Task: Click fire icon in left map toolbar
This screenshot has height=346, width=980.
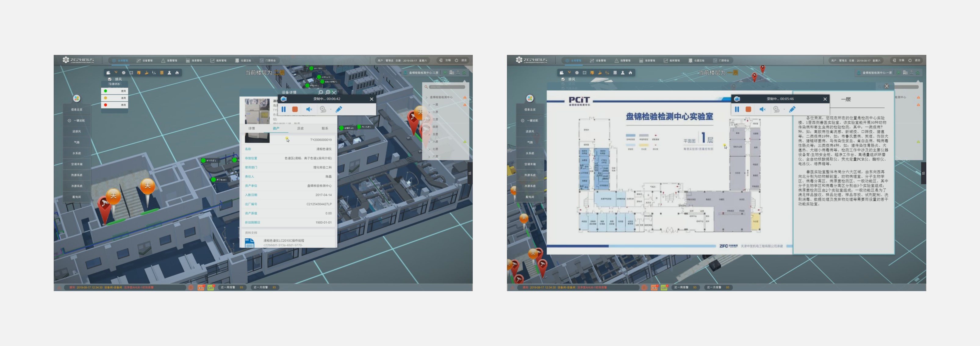Action: point(177,73)
